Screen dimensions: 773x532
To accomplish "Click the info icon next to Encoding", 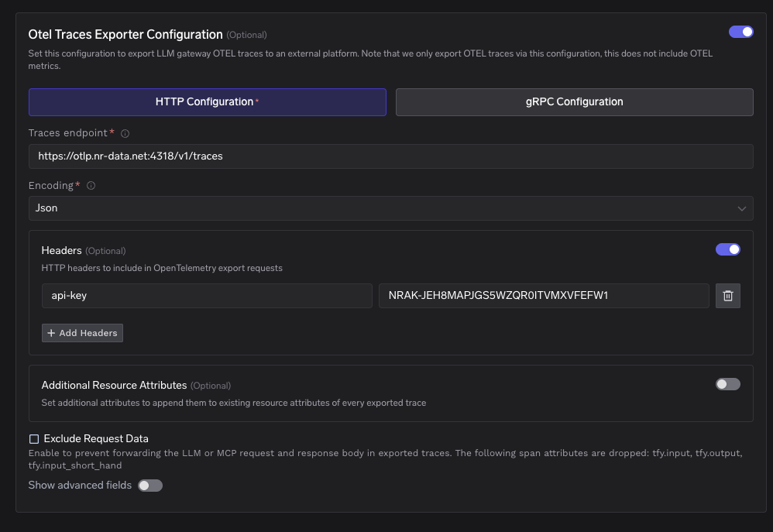I will pos(91,186).
